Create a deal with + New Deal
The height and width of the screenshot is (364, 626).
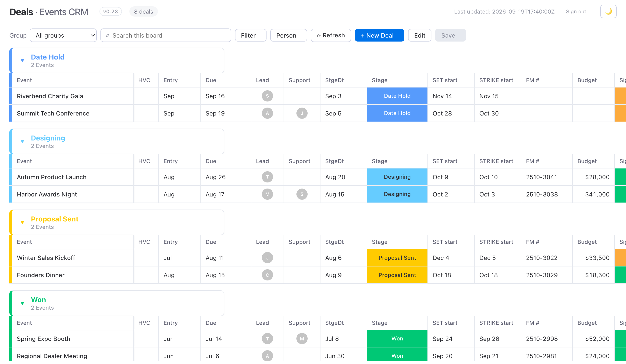pyautogui.click(x=379, y=35)
